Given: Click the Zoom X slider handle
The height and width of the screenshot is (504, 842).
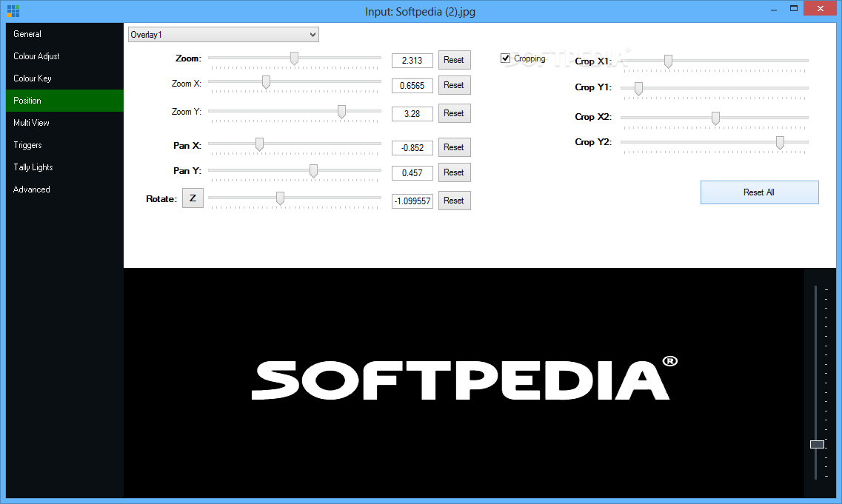Looking at the screenshot, I should 266,82.
